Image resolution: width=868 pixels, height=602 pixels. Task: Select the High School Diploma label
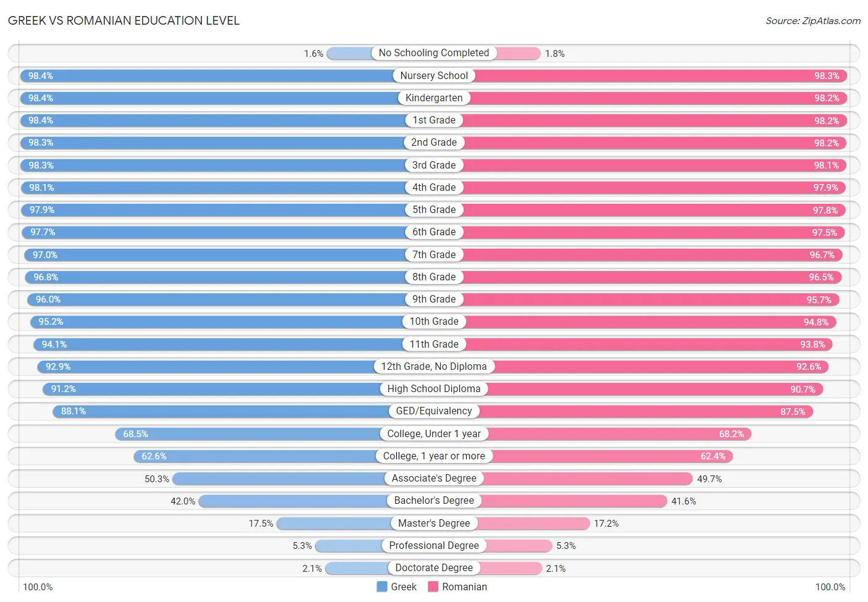pos(434,388)
